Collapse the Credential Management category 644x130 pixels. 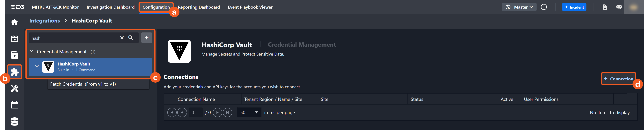coord(32,51)
